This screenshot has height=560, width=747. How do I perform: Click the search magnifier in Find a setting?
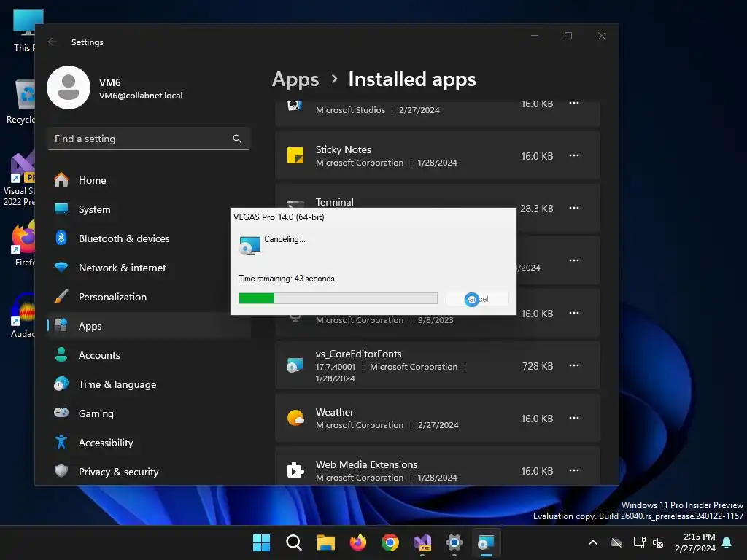(237, 139)
